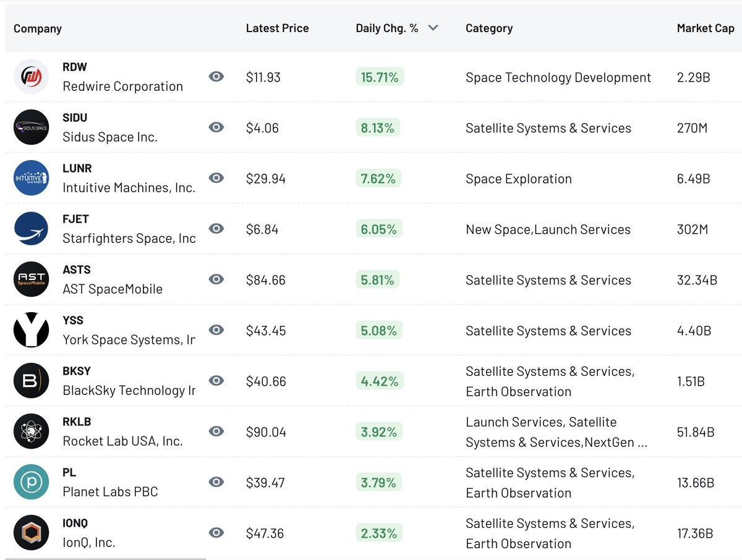
Task: Click the 2.33% daily change badge
Action: (x=379, y=533)
